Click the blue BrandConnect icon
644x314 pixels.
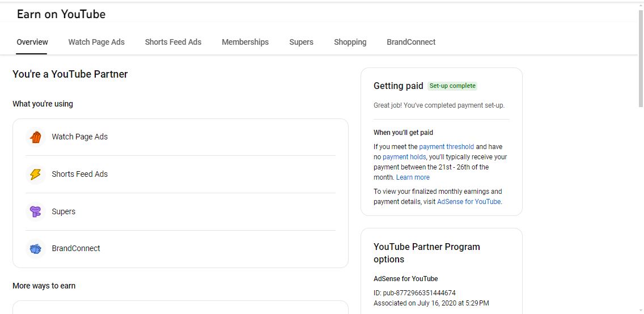coord(36,249)
